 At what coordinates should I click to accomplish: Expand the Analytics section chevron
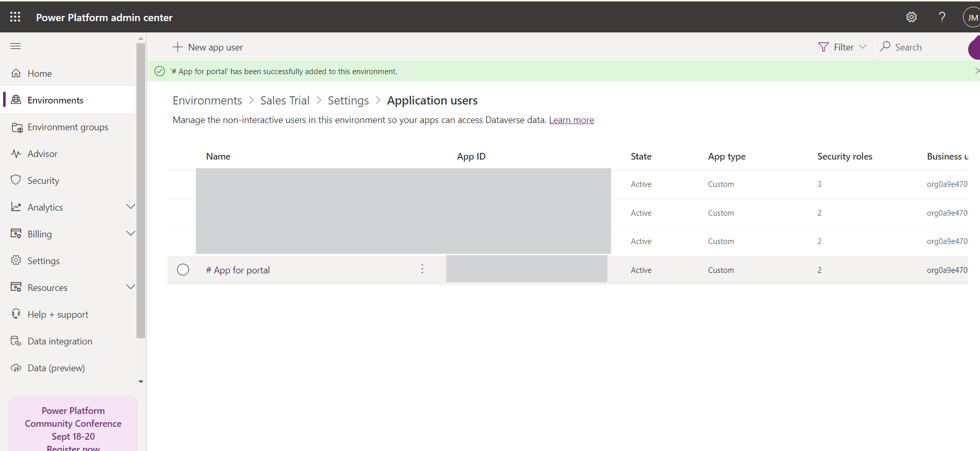coord(130,207)
